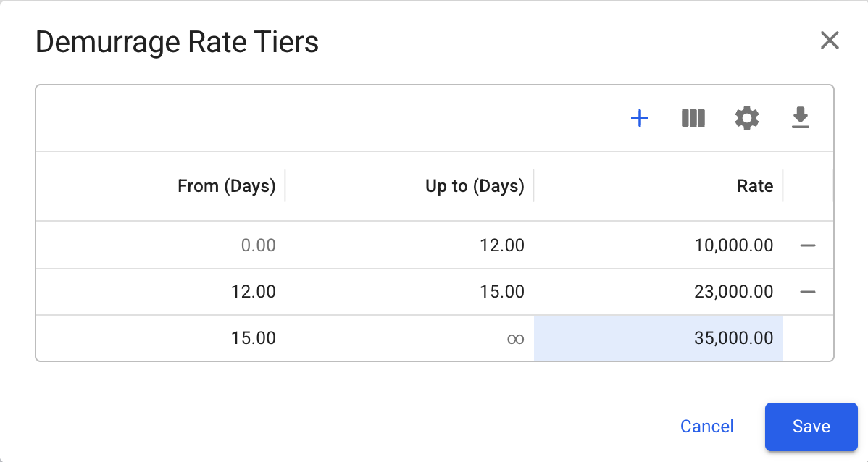Click the Rate column header
868x462 pixels.
(x=755, y=186)
